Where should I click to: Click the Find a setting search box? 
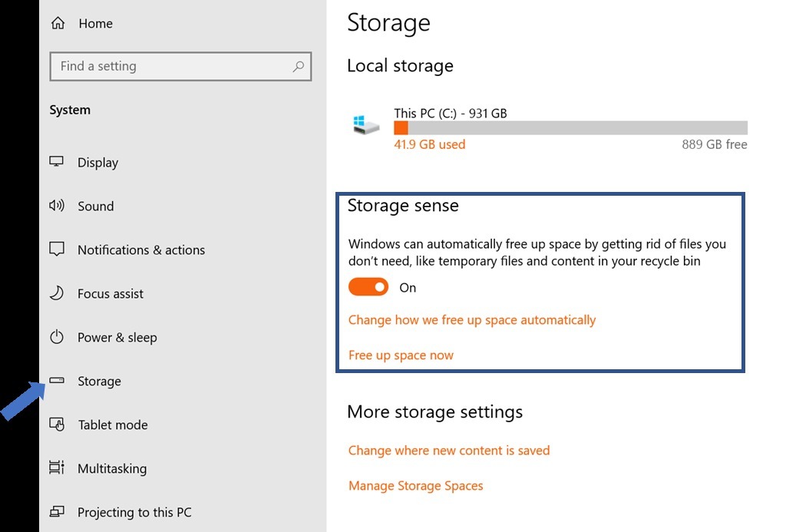(169, 67)
